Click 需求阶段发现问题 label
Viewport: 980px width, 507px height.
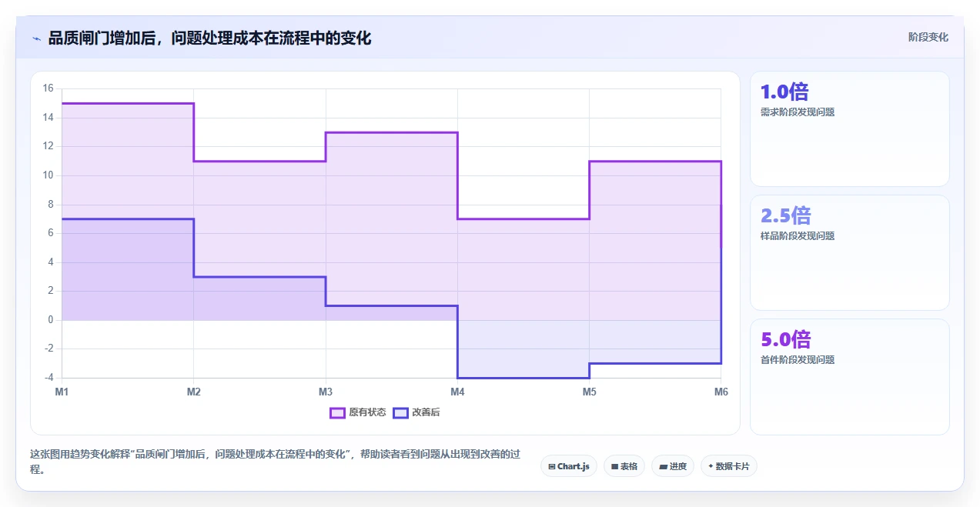coord(798,112)
